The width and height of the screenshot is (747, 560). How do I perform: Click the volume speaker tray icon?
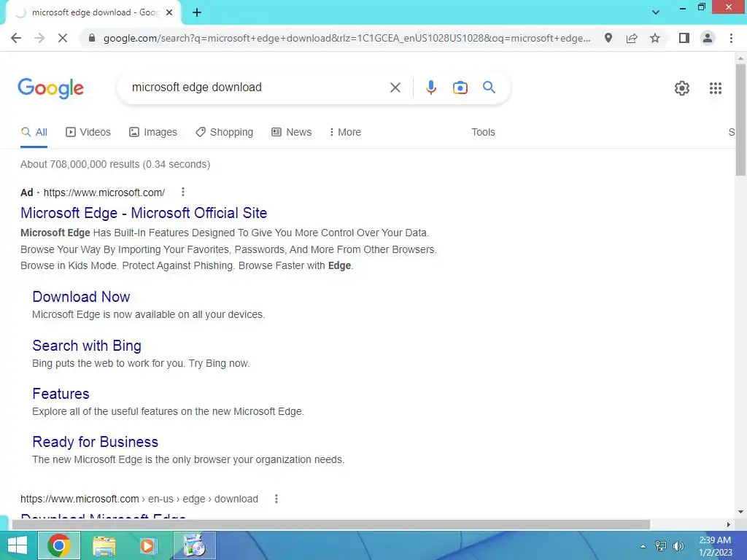678,546
